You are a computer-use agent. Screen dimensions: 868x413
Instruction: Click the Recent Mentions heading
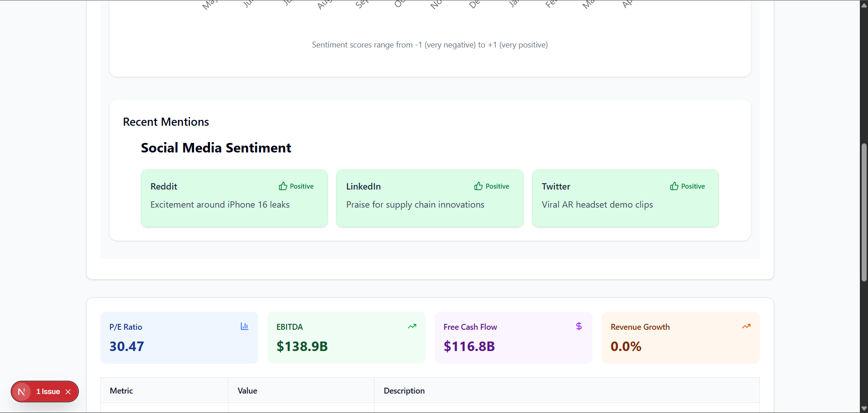coord(166,122)
